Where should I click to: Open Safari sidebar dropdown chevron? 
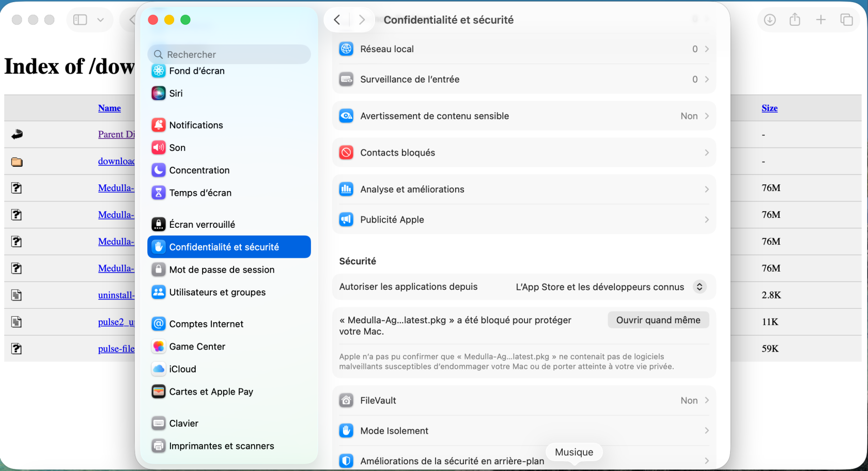click(x=100, y=20)
